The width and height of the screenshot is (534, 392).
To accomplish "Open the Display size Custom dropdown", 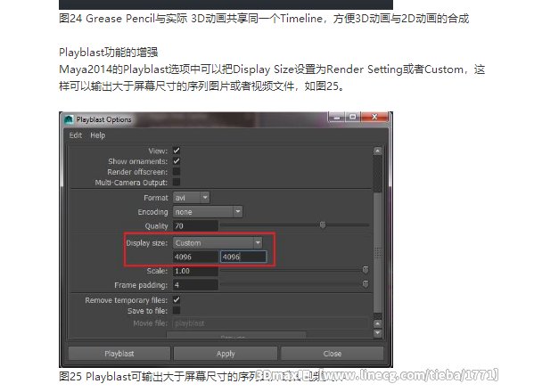I will [x=218, y=243].
